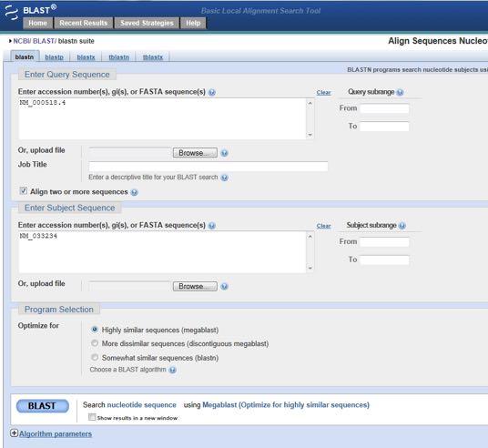Open help icon for Job Title description

coord(224,178)
